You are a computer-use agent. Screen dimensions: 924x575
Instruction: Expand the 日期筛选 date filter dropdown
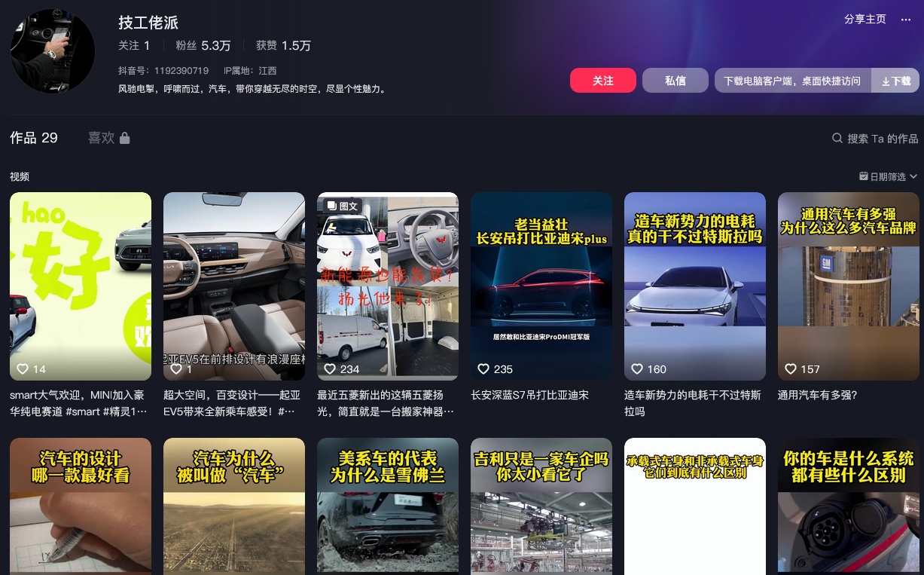(x=888, y=177)
